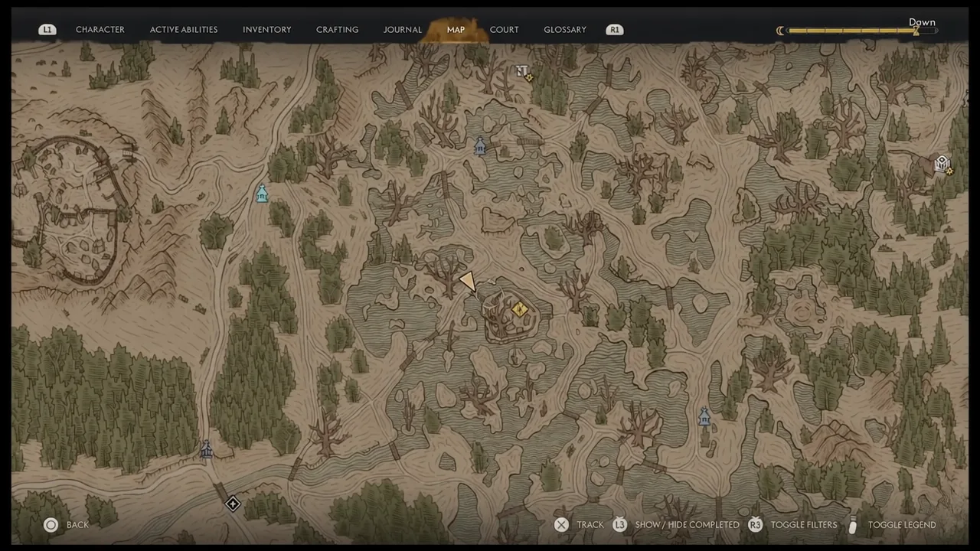The image size is (980, 551).
Task: Click the circular stone ring in the eastern forest
Action: (x=802, y=311)
